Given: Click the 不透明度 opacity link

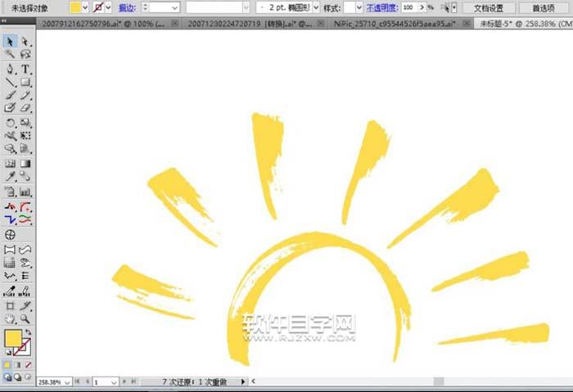Looking at the screenshot, I should (x=382, y=7).
